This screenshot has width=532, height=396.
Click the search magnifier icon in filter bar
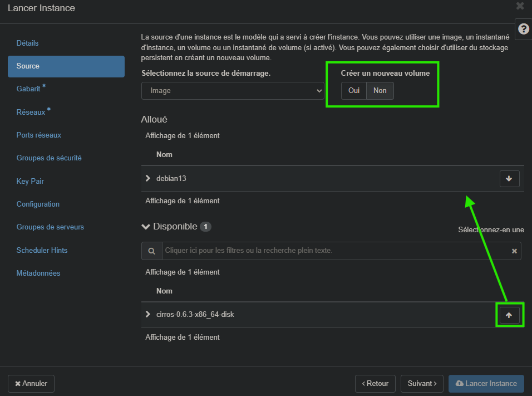tap(151, 251)
